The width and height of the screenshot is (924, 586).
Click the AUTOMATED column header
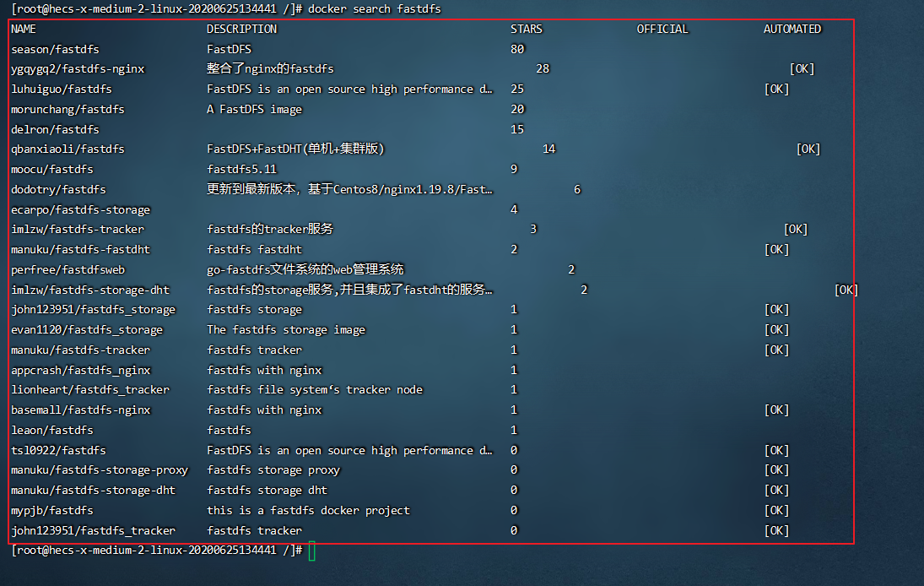pos(792,29)
